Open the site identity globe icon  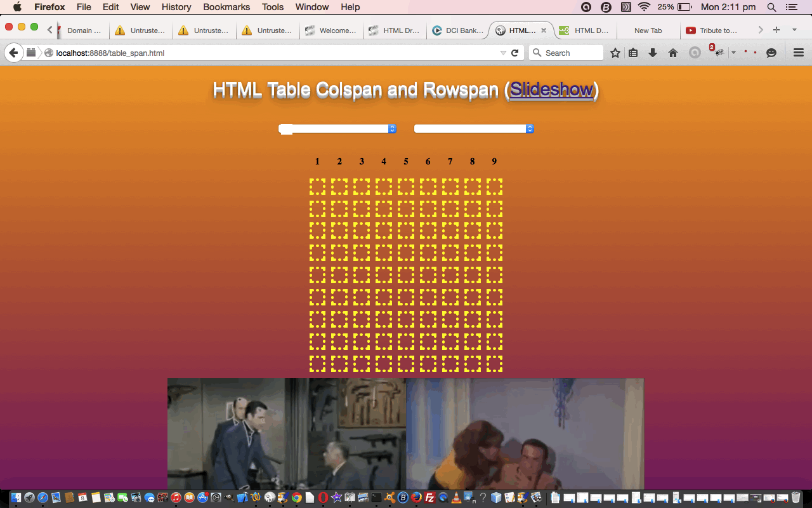tap(49, 53)
